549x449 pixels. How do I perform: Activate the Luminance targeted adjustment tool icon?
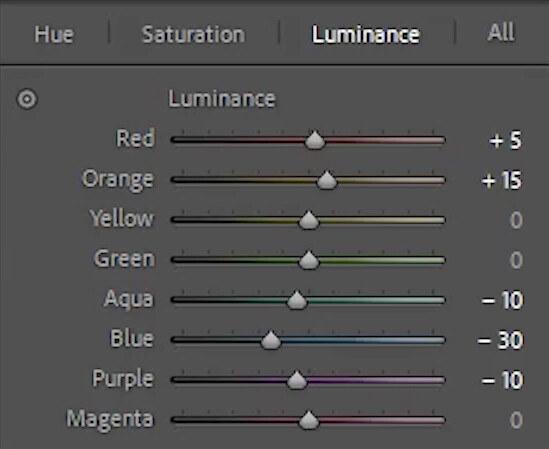pyautogui.click(x=27, y=99)
